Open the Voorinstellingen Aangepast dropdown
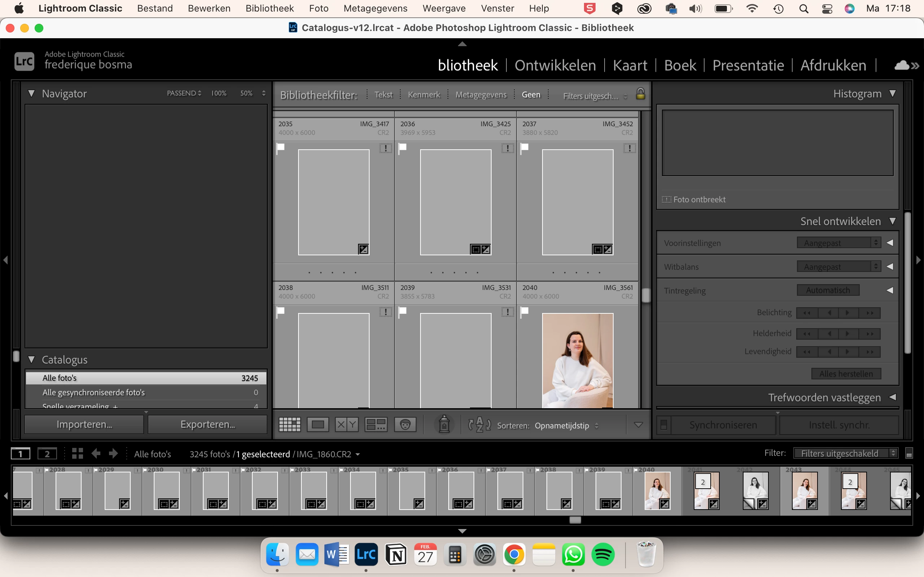 (x=838, y=243)
